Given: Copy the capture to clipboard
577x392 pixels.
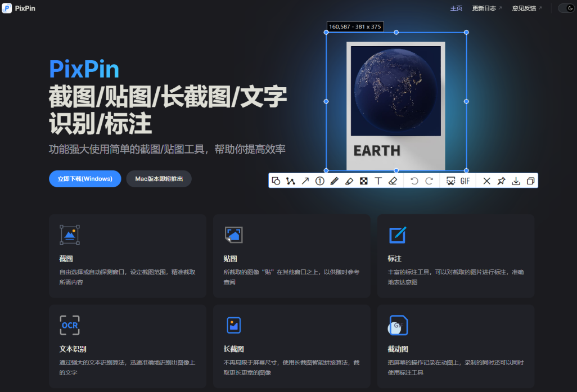Looking at the screenshot, I should pos(531,181).
